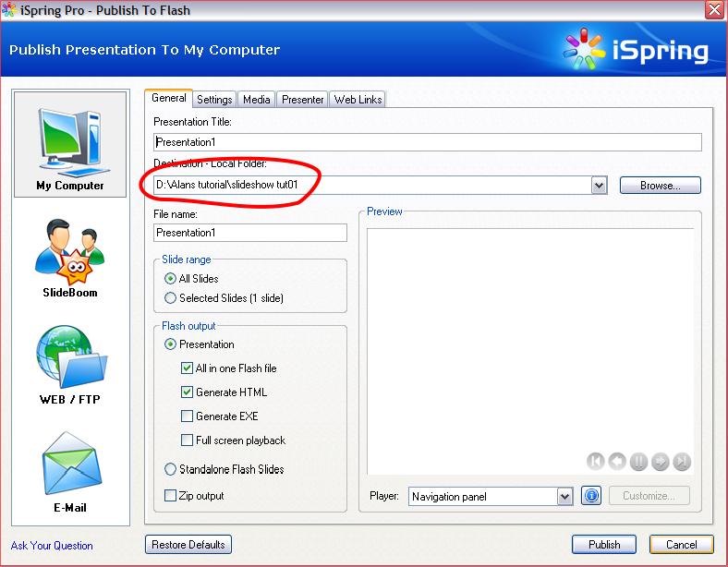Click the iSpring logo in header

[x=636, y=50]
